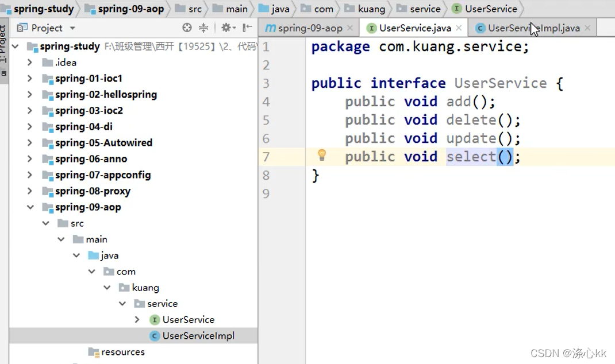Collapse the kuang package arrow in tree
The image size is (615, 364).
107,287
